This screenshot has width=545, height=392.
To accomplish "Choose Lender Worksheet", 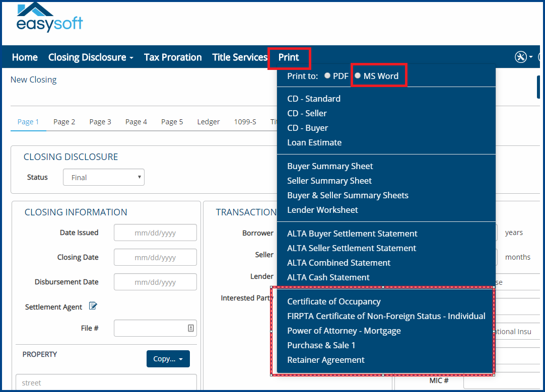I will (322, 210).
